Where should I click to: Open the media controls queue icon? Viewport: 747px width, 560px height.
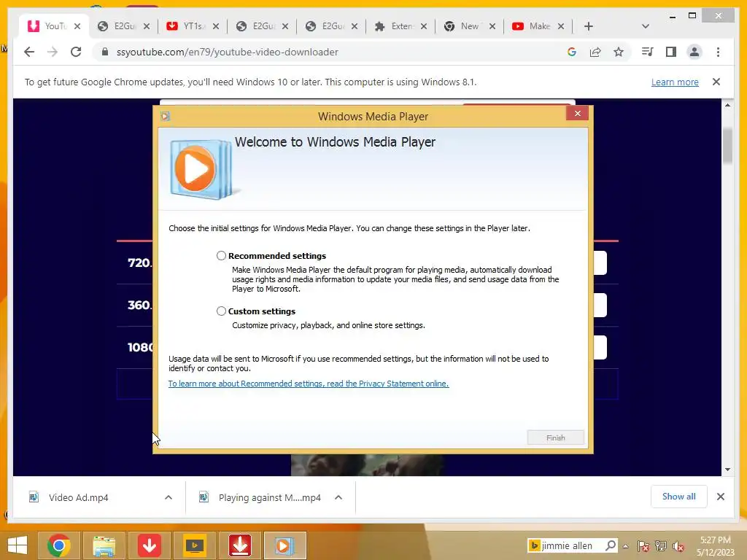(x=648, y=52)
